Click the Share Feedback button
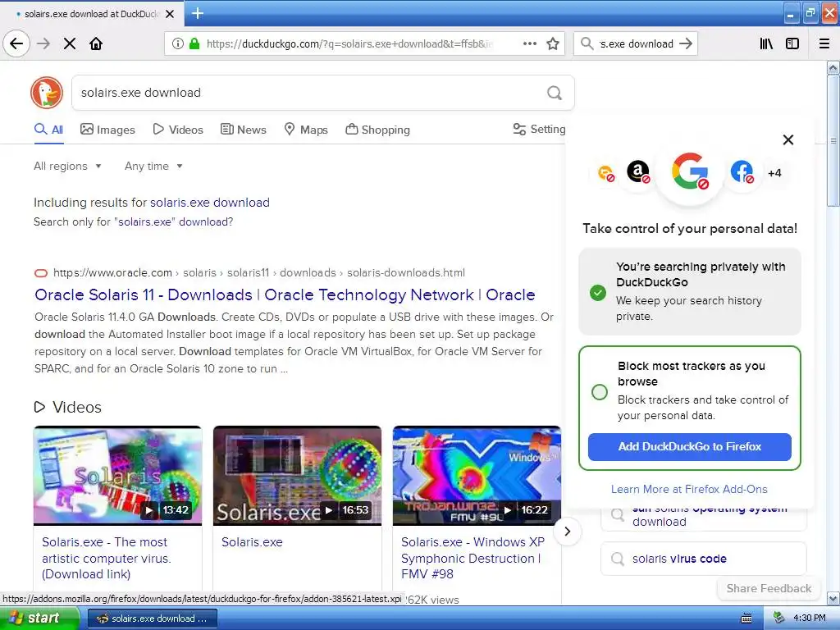This screenshot has height=630, width=840. coord(769,588)
